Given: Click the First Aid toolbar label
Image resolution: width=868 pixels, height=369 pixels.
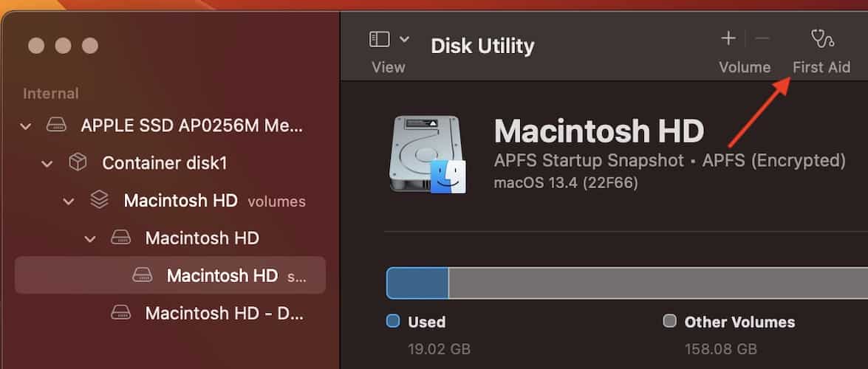Looking at the screenshot, I should (821, 67).
